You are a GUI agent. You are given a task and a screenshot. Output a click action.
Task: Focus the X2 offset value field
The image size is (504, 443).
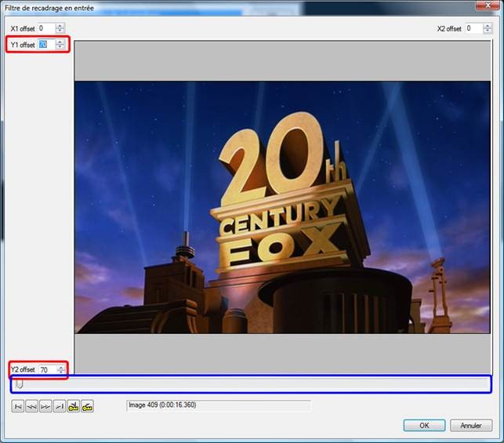point(474,28)
